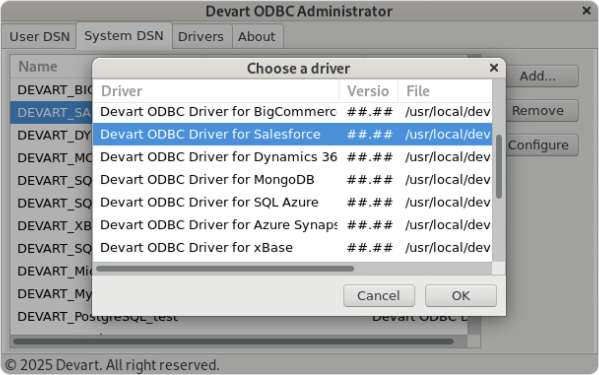This screenshot has height=375, width=599.
Task: Open the About tab
Action: [257, 37]
